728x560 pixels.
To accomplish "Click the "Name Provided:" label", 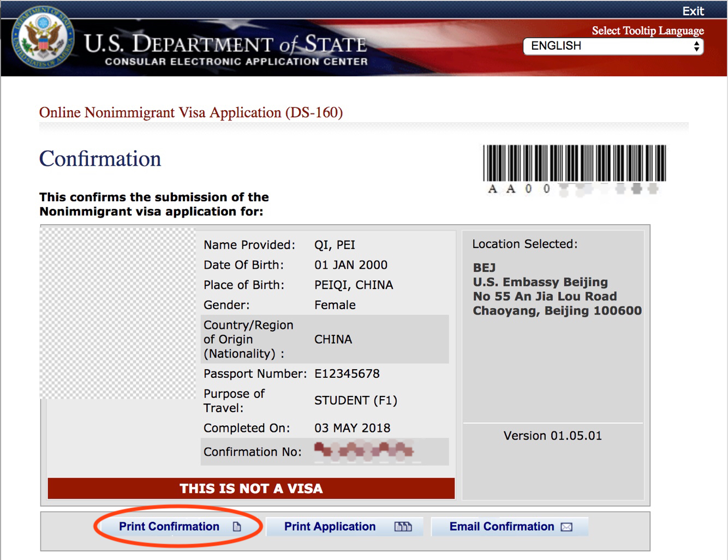I will [249, 245].
